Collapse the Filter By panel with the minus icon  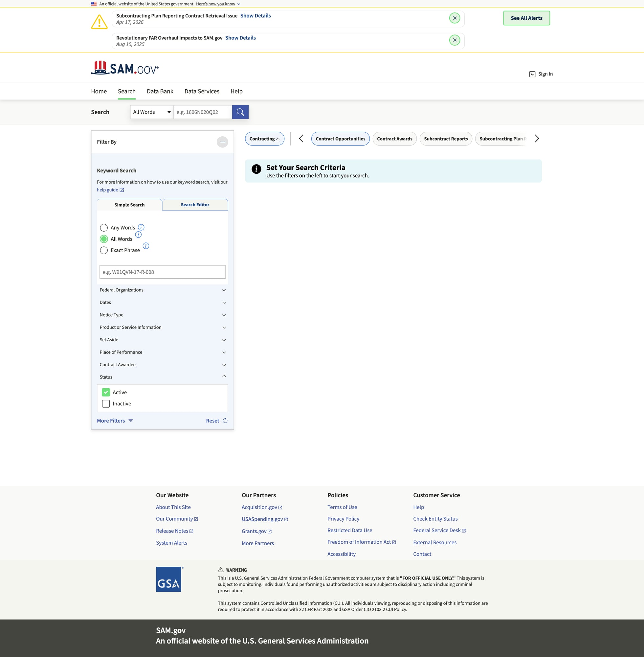tap(222, 142)
